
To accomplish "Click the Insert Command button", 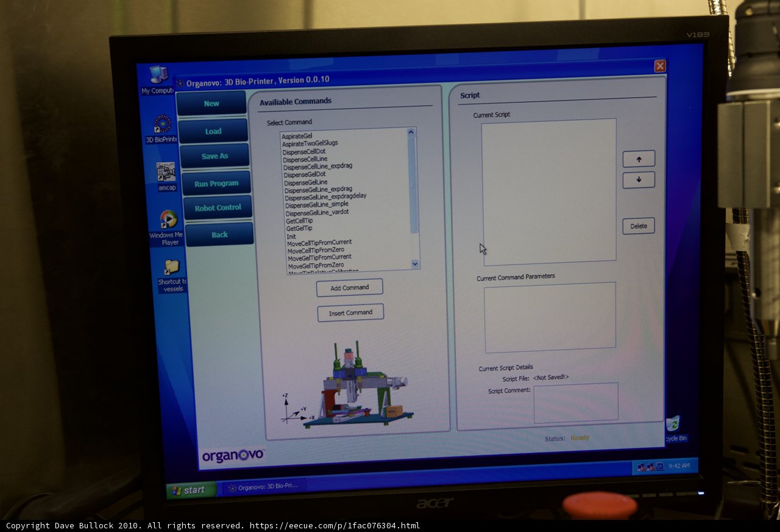I will coord(350,313).
